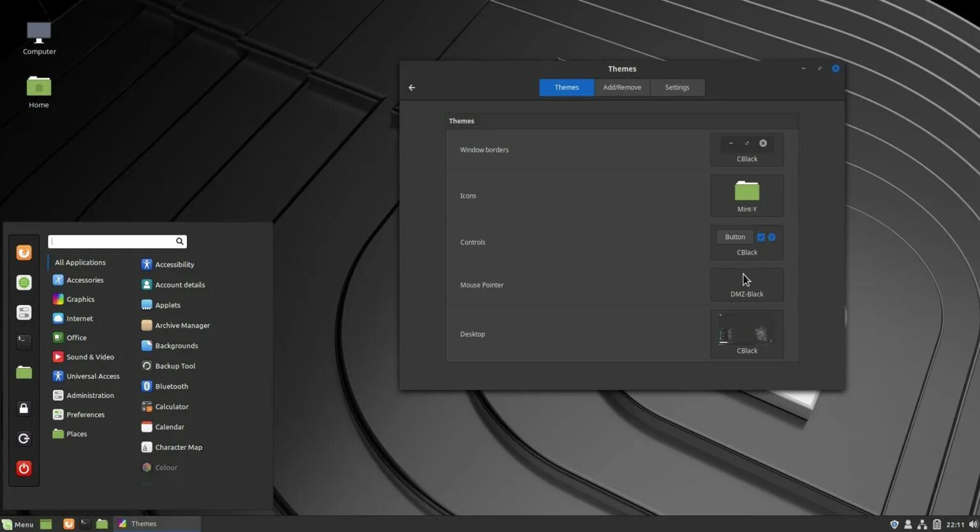
Task: Select the Home folder desktop icon
Action: 39,92
